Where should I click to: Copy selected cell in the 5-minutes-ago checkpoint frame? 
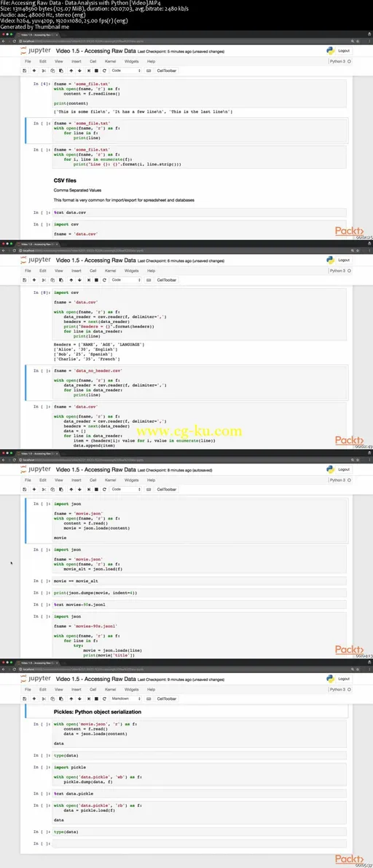52,71
